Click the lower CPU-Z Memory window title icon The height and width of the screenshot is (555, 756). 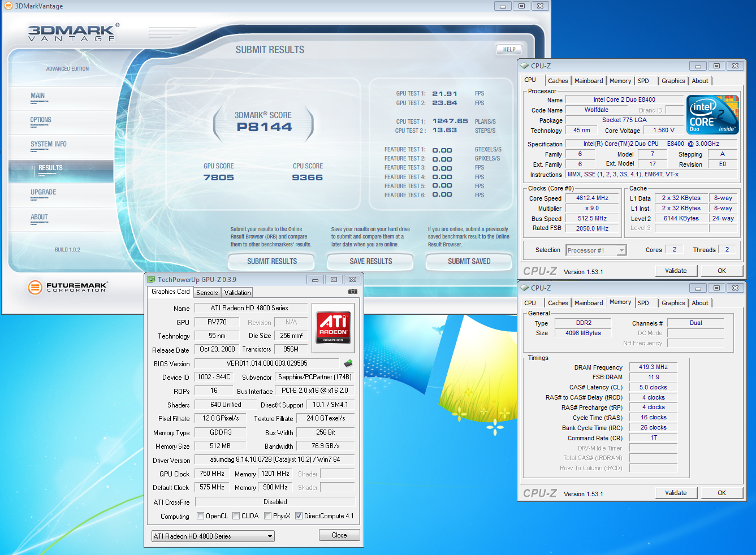point(525,288)
